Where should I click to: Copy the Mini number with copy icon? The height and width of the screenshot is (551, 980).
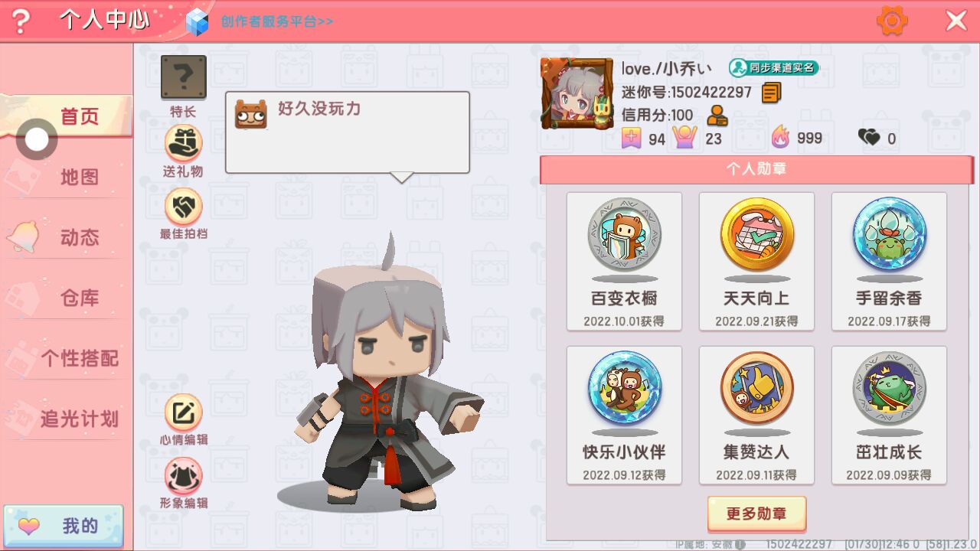click(771, 93)
